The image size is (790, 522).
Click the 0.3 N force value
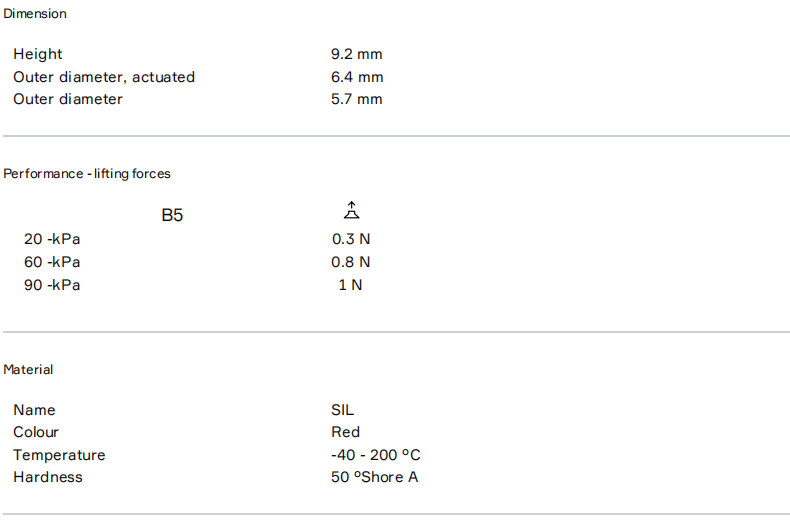351,239
